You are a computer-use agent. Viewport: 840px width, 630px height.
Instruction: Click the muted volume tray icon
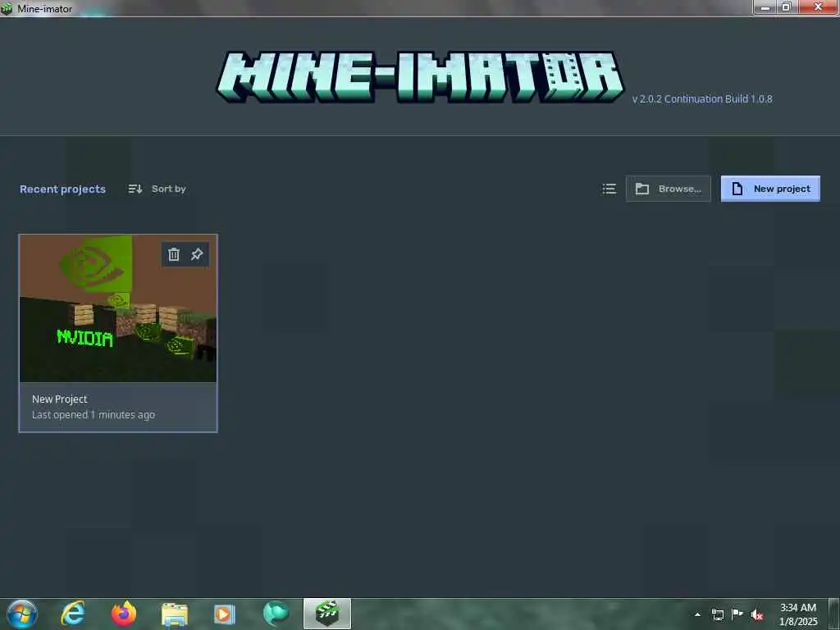tap(757, 615)
